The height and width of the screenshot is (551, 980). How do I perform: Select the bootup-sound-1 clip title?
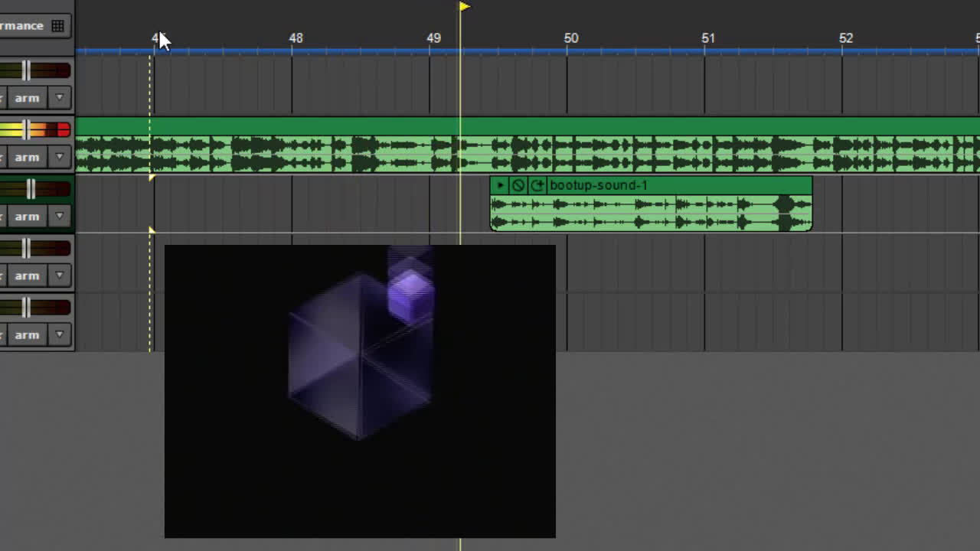click(598, 185)
